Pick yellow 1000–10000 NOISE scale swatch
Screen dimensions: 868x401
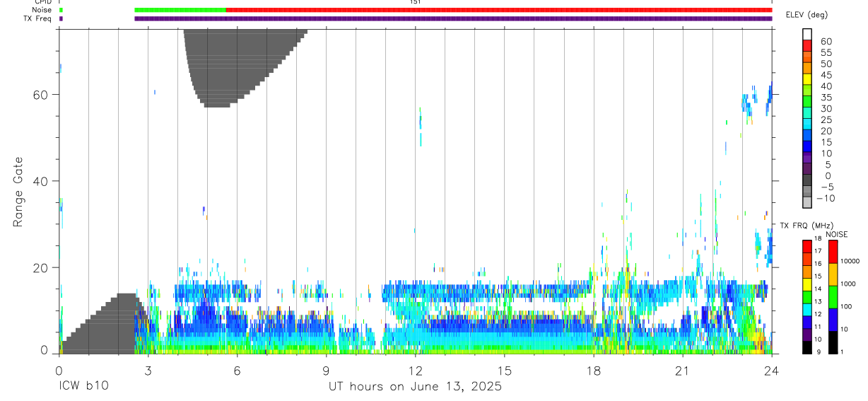pyautogui.click(x=833, y=274)
